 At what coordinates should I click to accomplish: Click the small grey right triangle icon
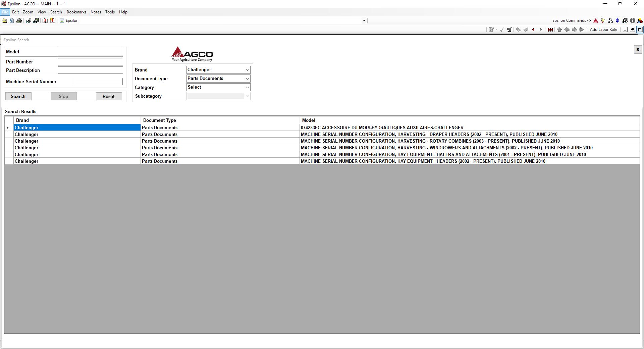pyautogui.click(x=541, y=30)
